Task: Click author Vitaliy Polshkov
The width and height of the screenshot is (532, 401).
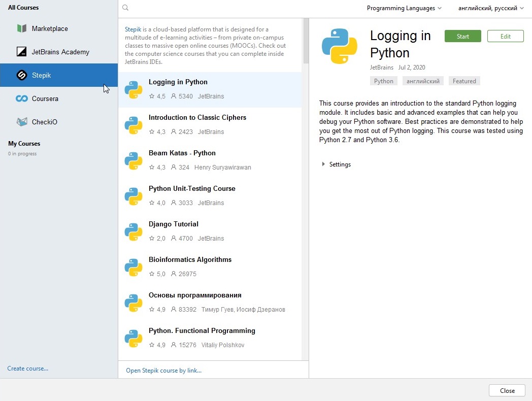Action: point(223,345)
